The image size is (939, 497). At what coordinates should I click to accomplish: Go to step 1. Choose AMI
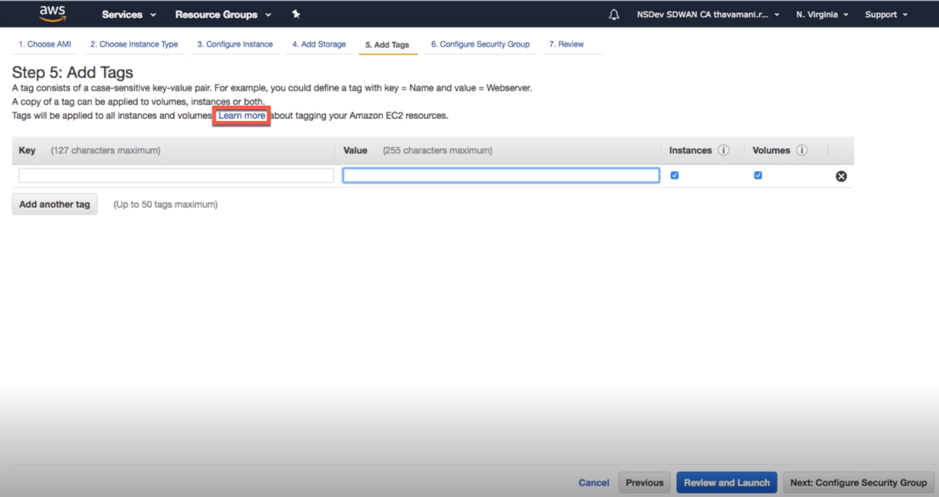pyautogui.click(x=45, y=44)
